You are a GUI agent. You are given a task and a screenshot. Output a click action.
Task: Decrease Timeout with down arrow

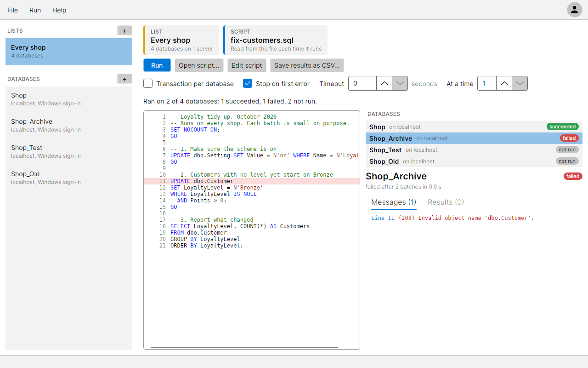[400, 83]
